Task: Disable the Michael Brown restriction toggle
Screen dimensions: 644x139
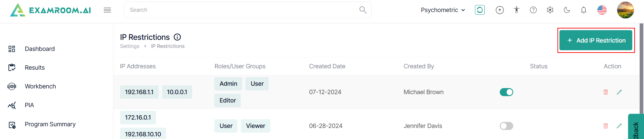Action: coord(506,92)
